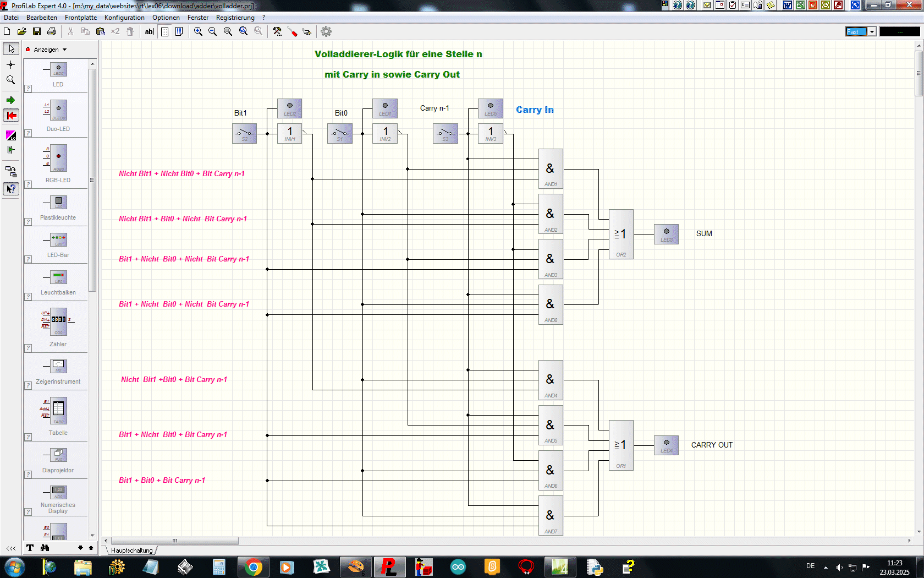
Task: Open Google Chrome from the taskbar
Action: pyautogui.click(x=253, y=567)
